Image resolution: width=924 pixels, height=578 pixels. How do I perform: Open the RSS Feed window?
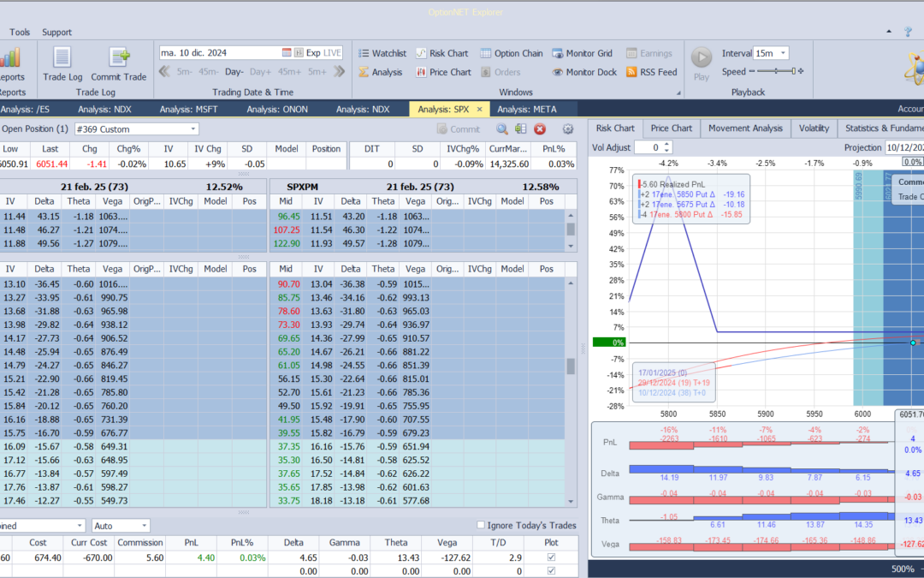point(651,73)
